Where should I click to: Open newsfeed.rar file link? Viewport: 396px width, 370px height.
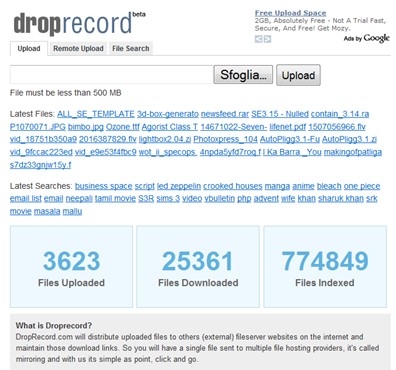pyautogui.click(x=225, y=114)
